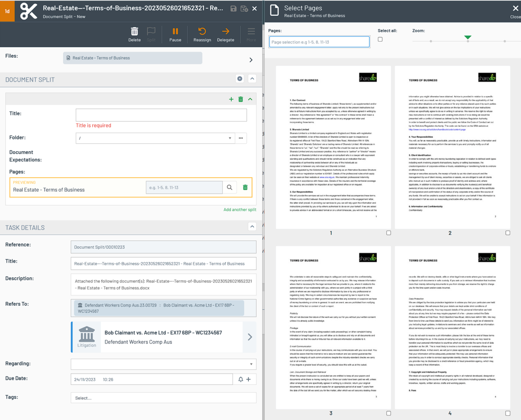Collapse the Task Details section
Screen dimensions: 521x420
[x=252, y=227]
